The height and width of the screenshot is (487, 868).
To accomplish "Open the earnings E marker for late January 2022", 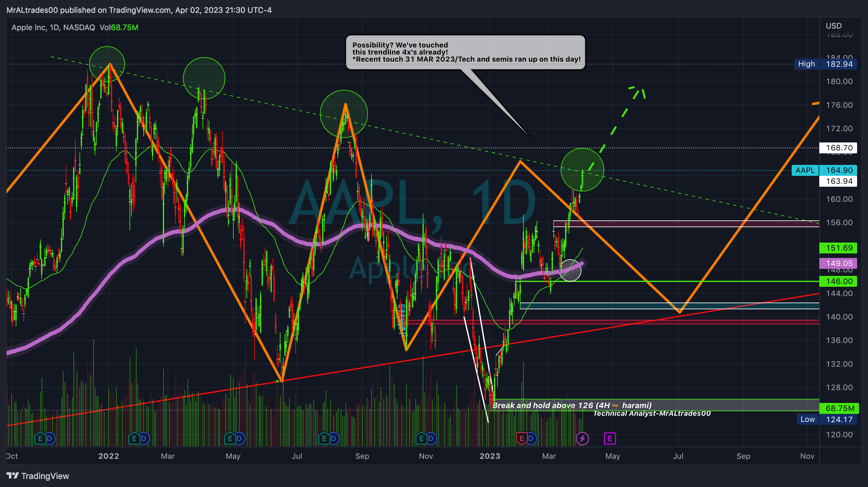I will (x=134, y=439).
